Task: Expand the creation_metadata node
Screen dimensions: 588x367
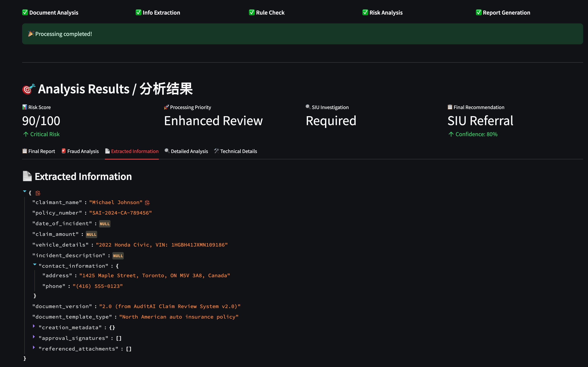Action: [34, 326]
